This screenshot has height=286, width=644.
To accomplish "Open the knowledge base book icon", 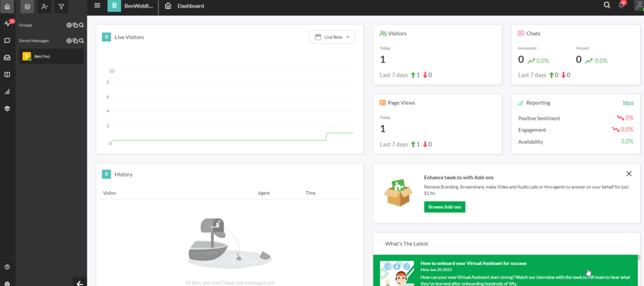I will click(7, 75).
